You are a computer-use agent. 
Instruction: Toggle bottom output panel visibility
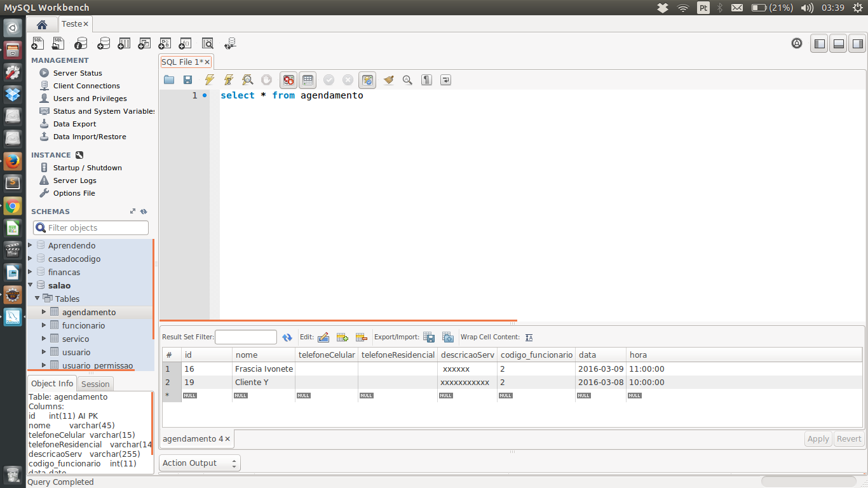[839, 44]
